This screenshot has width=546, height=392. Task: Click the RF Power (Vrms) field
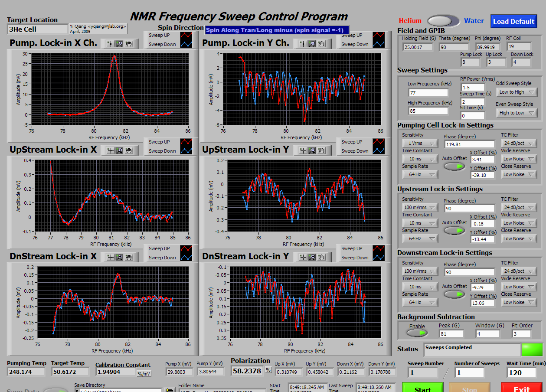[x=472, y=88]
